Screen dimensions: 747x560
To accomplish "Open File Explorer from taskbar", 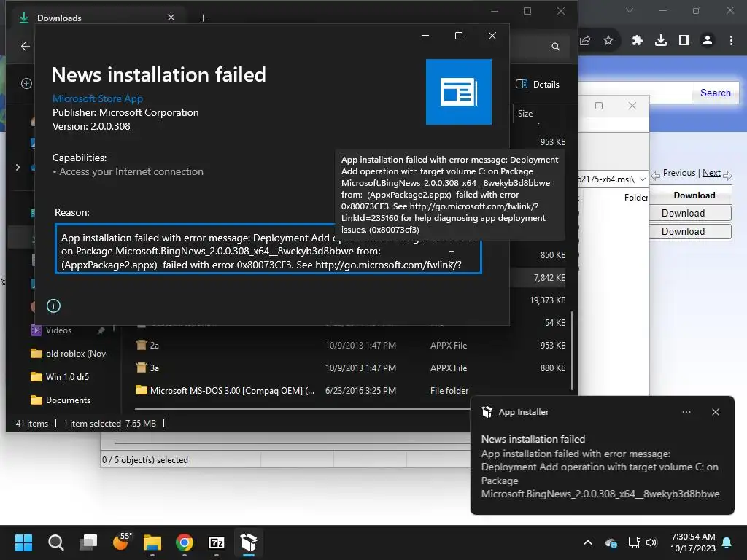I will click(x=152, y=542).
